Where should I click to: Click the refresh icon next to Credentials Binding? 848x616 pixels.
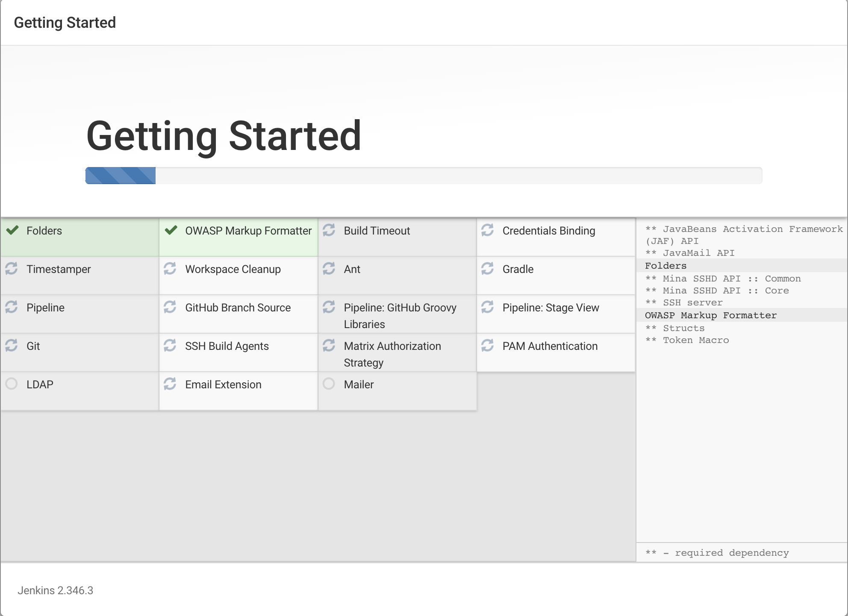click(487, 230)
